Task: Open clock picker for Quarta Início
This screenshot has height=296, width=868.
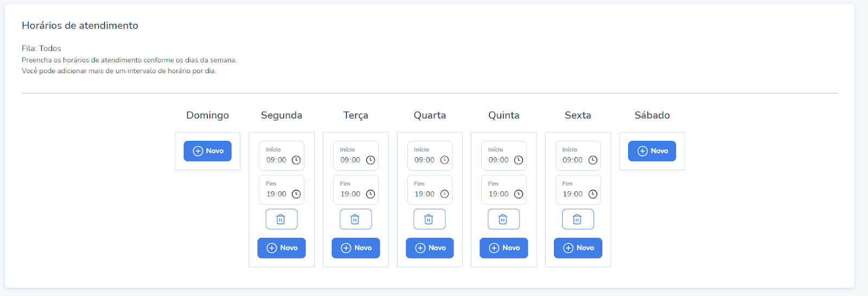Action: tap(444, 160)
